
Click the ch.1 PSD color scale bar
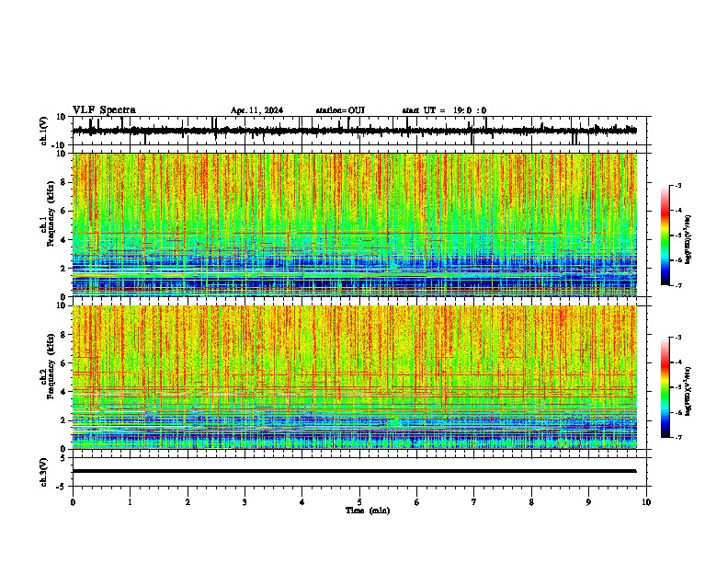pos(665,236)
